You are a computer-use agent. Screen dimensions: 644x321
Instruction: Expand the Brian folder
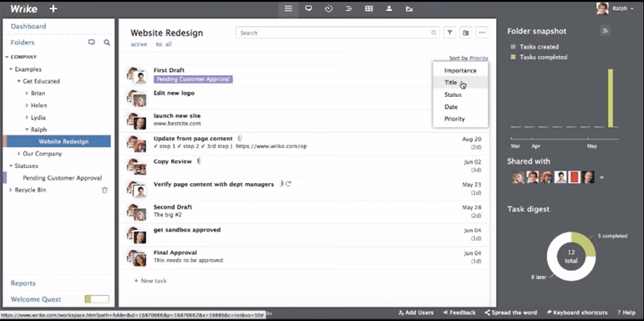coord(27,94)
